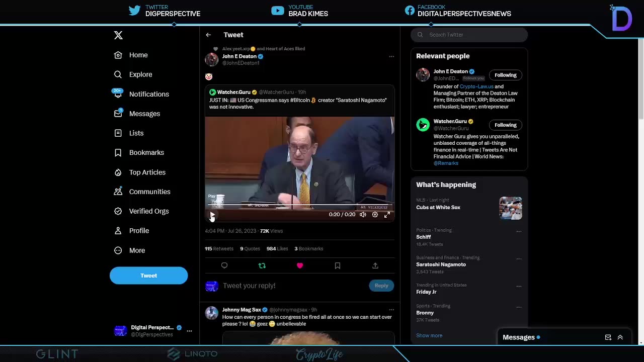Image resolution: width=644 pixels, height=362 pixels.
Task: Click the Twitter bird icon in banner
Action: tap(134, 11)
